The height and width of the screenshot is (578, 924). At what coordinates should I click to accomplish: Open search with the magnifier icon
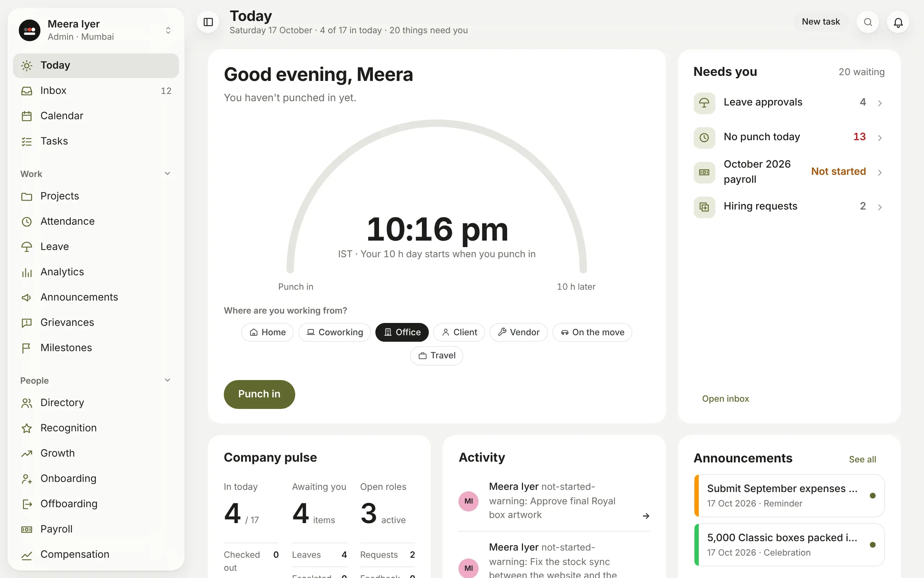tap(868, 22)
